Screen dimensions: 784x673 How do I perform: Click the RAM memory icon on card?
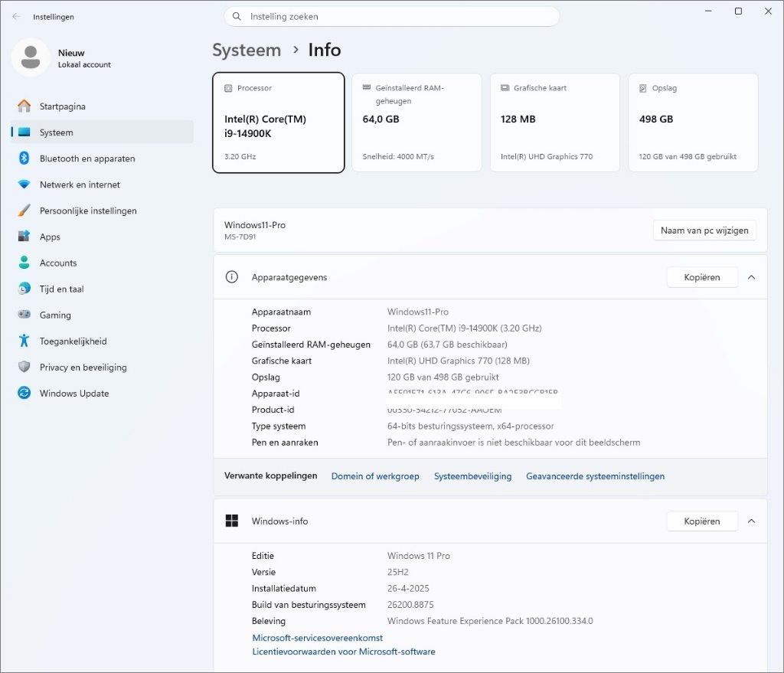[367, 87]
